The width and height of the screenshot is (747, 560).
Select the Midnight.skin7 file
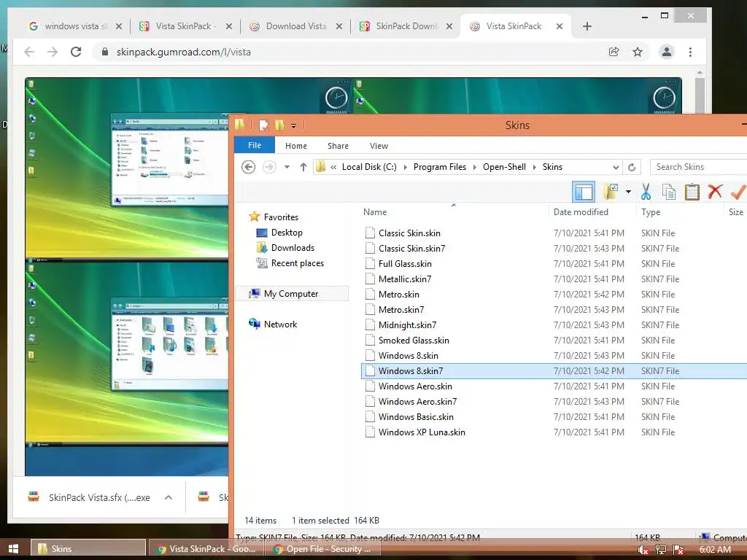coord(407,324)
